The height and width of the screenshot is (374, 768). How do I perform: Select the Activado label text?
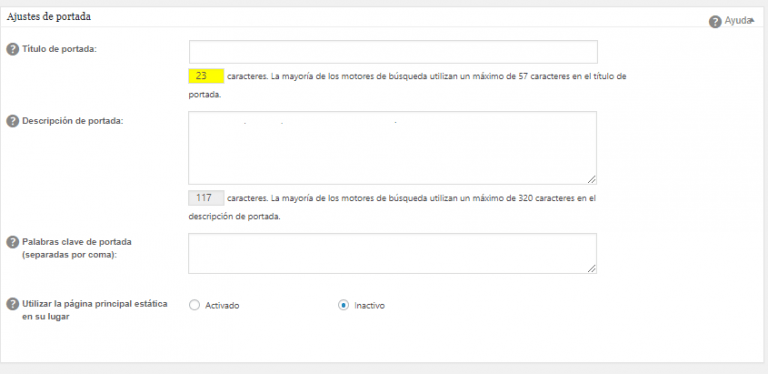[222, 305]
